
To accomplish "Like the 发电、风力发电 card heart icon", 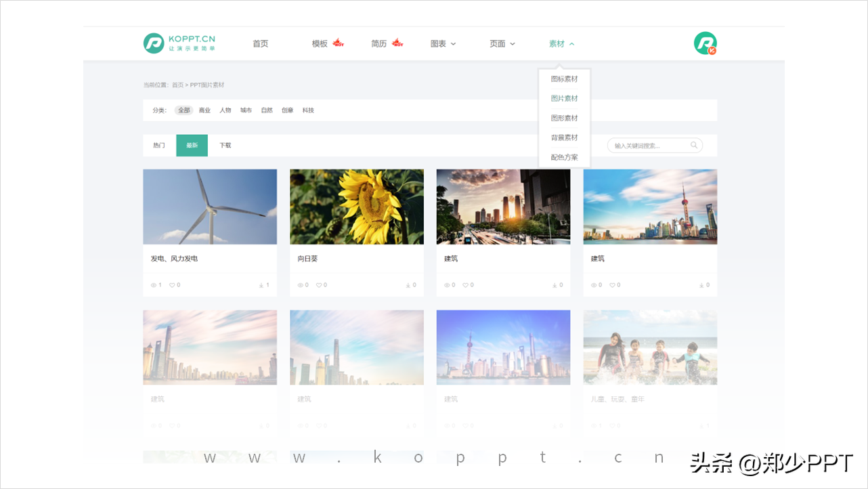I will (x=172, y=285).
